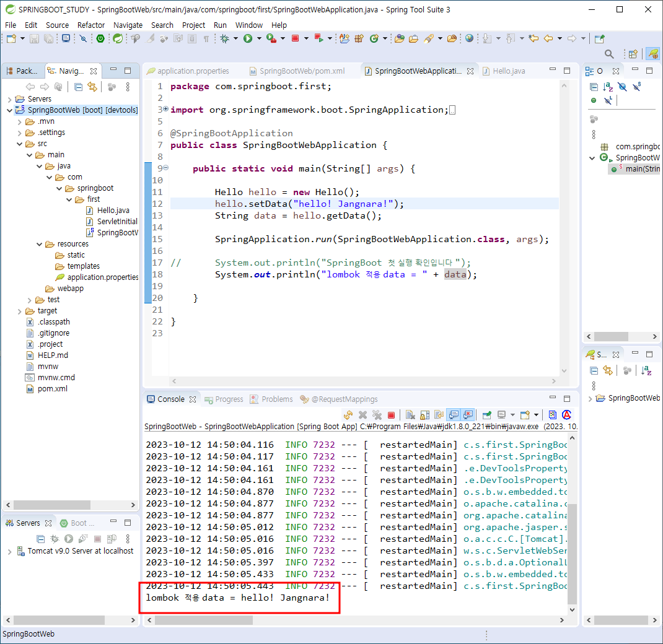
Task: Click the Console horizontal scrollbar thumb
Action: click(204, 620)
